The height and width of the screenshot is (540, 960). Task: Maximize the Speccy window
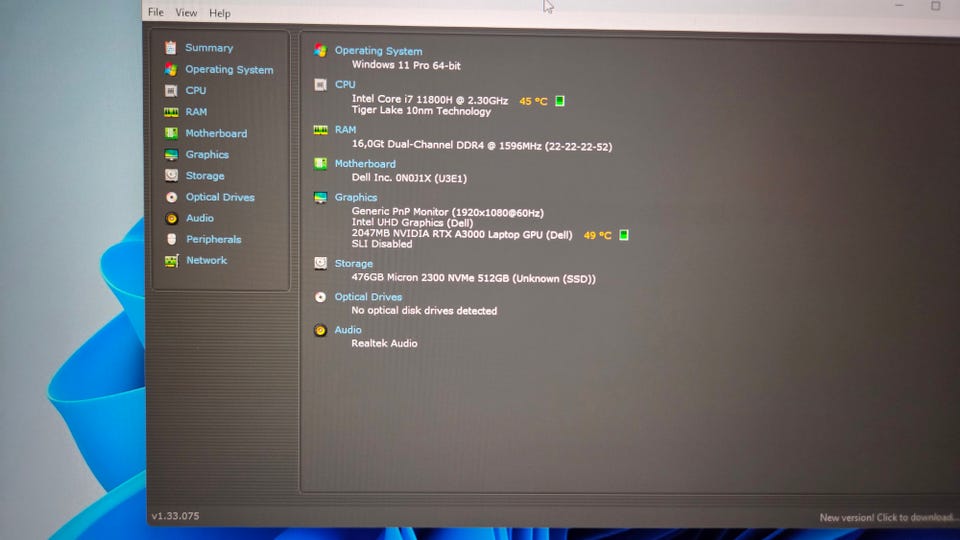(936, 6)
